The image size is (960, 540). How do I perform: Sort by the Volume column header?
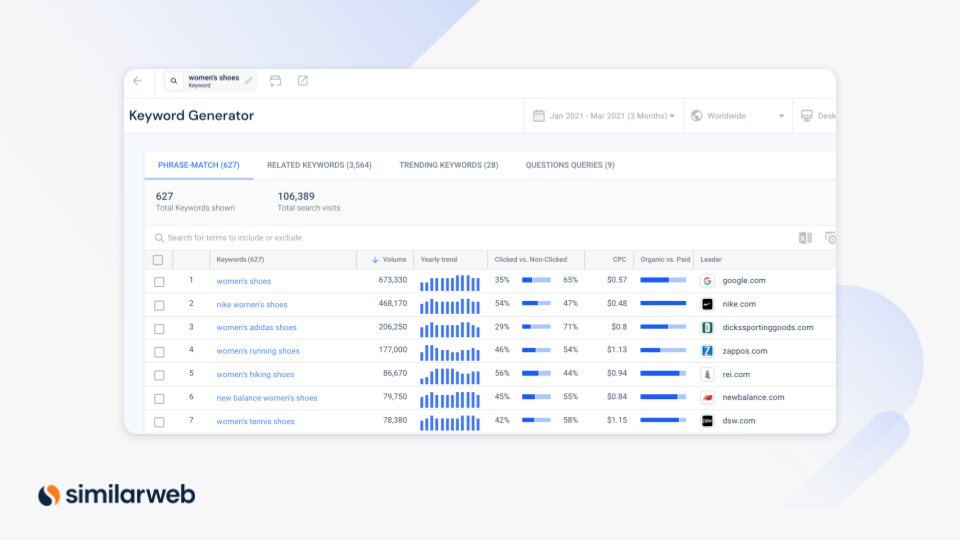[x=394, y=260]
